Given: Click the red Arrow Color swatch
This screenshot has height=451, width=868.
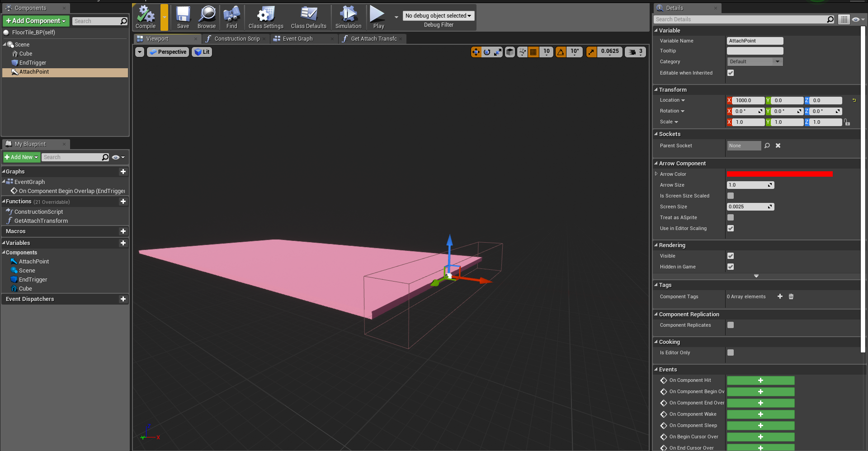Looking at the screenshot, I should [x=779, y=174].
